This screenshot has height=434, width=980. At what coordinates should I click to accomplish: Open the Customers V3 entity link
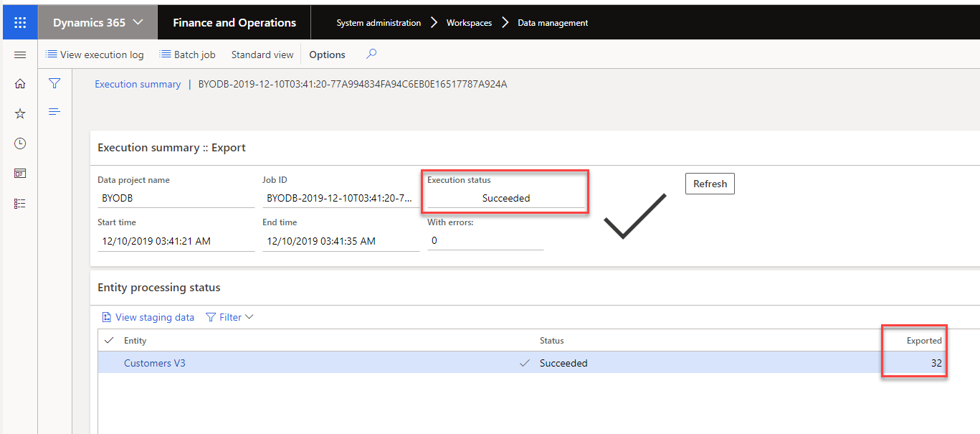155,363
